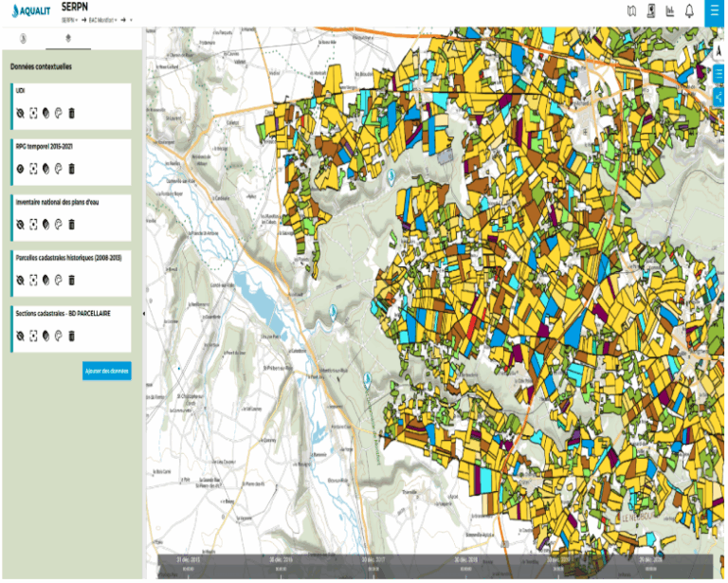Collapse the side panel with the edge arrow
728x583 pixels.
(144, 314)
